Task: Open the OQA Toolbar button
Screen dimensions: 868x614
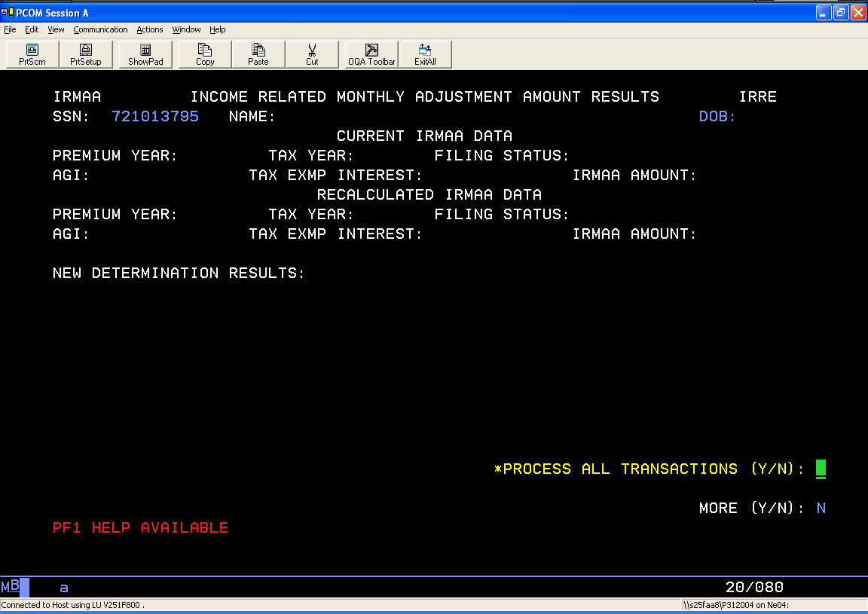Action: (371, 54)
